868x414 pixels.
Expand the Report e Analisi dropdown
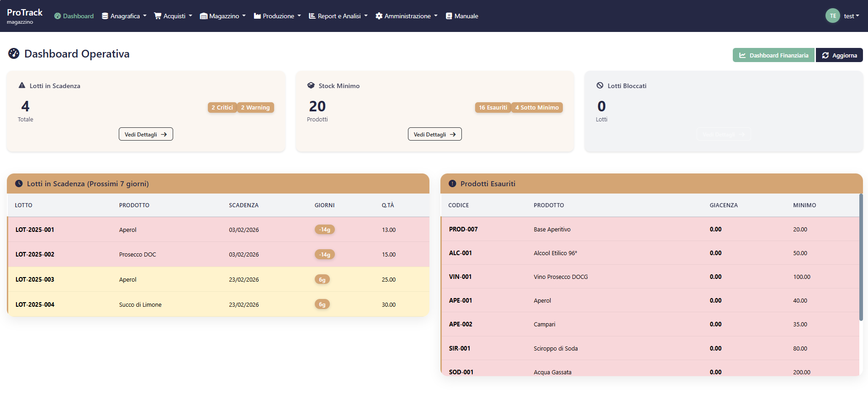[x=338, y=16]
